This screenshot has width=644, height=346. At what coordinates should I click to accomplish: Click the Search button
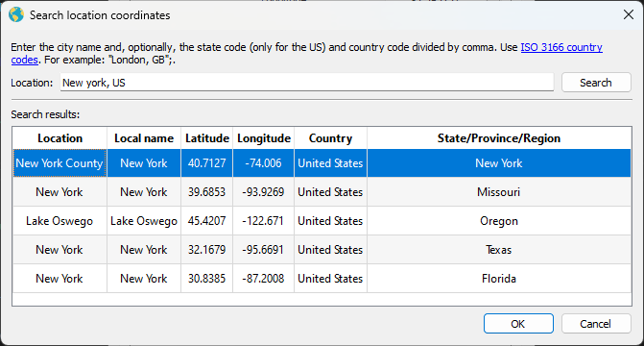tap(596, 83)
